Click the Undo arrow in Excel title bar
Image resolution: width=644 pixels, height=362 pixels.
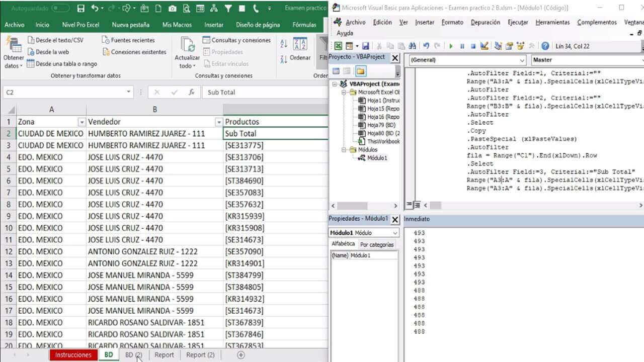(95, 9)
